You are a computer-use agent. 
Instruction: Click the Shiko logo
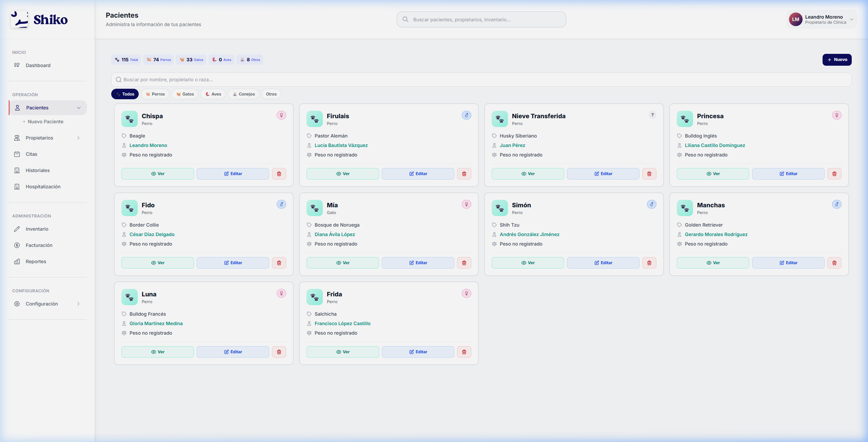(39, 20)
